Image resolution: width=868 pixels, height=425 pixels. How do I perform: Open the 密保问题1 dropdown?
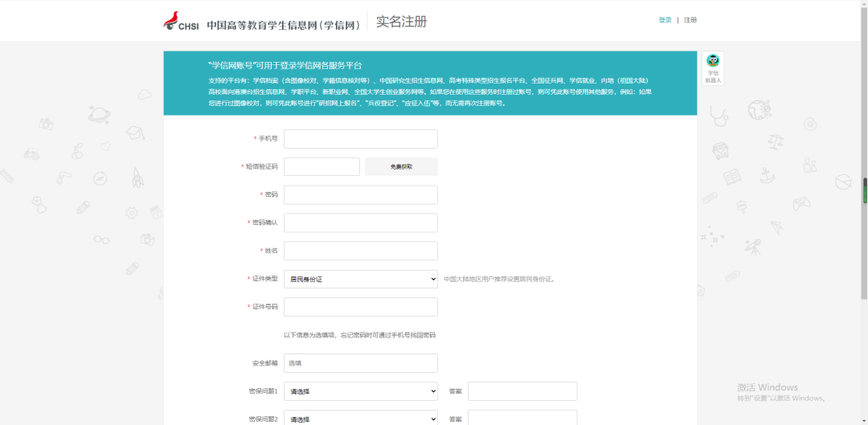(360, 391)
